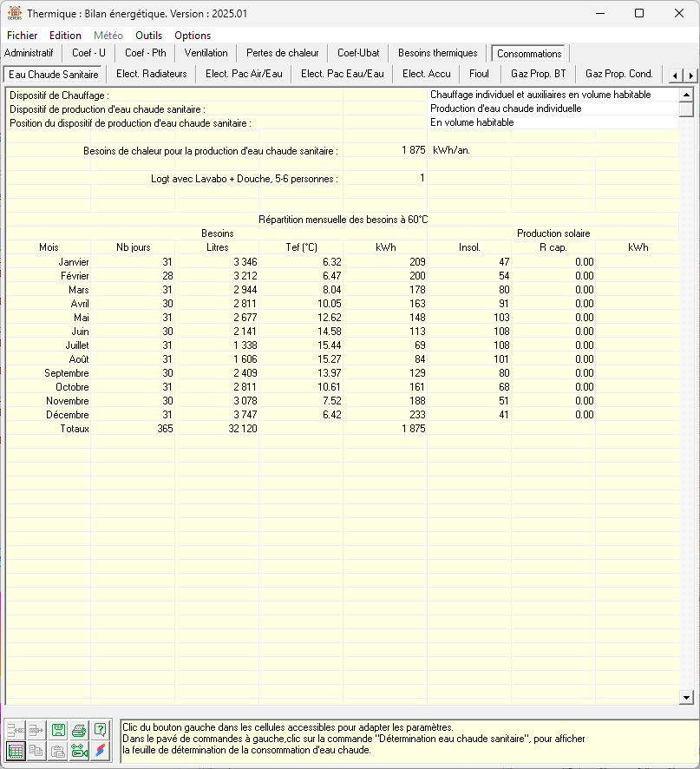Click the red and blue S icon

101,752
